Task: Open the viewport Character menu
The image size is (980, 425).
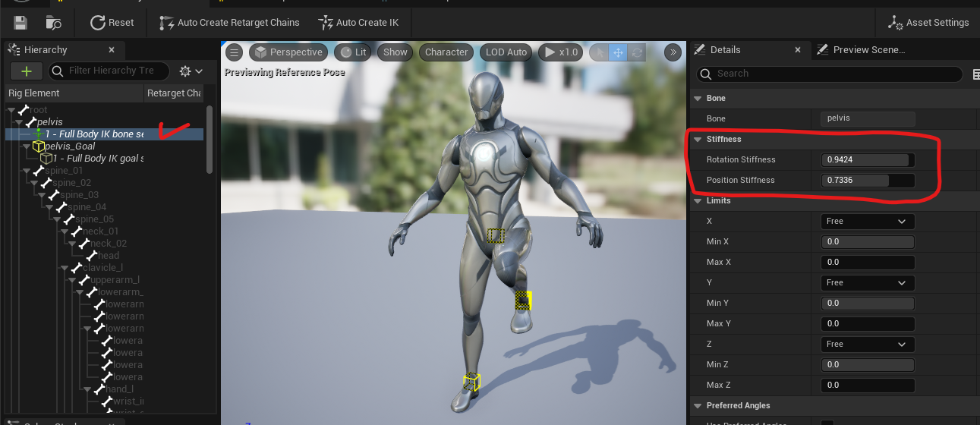Action: pos(446,52)
